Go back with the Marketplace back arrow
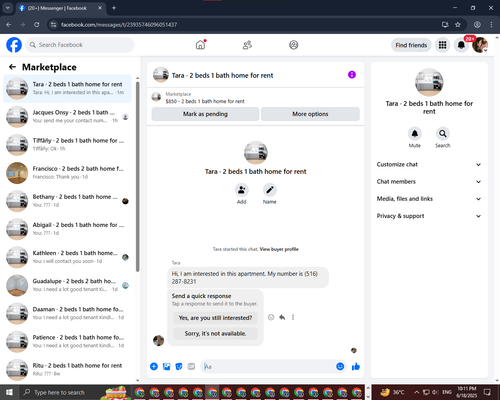 click(x=12, y=67)
